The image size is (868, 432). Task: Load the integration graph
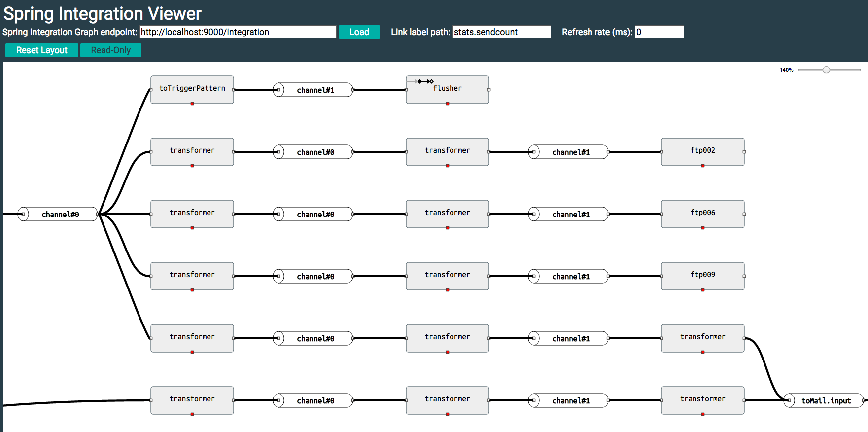point(359,32)
